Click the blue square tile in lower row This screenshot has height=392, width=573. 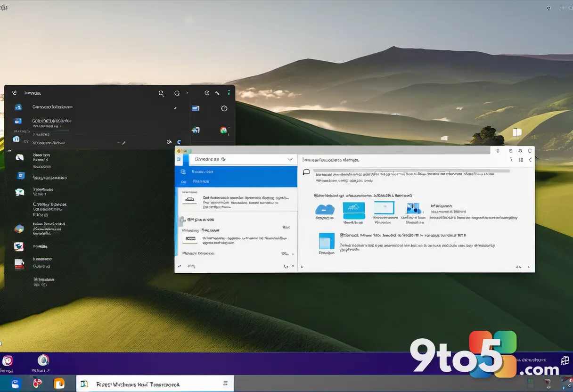pyautogui.click(x=327, y=241)
